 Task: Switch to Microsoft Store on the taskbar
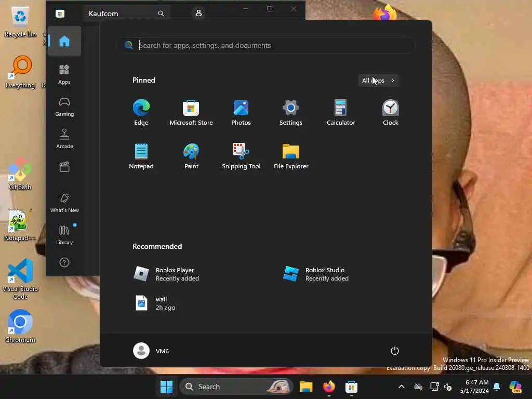coord(352,387)
